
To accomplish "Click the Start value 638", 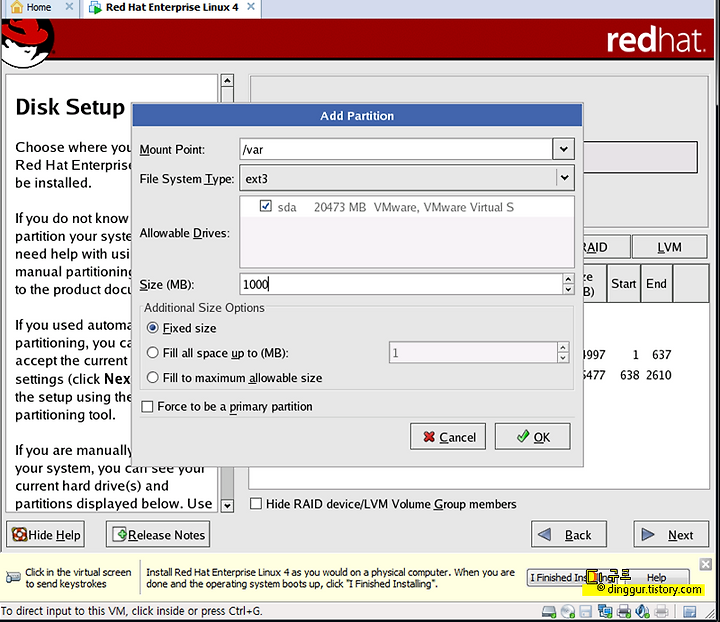I will coord(630,375).
